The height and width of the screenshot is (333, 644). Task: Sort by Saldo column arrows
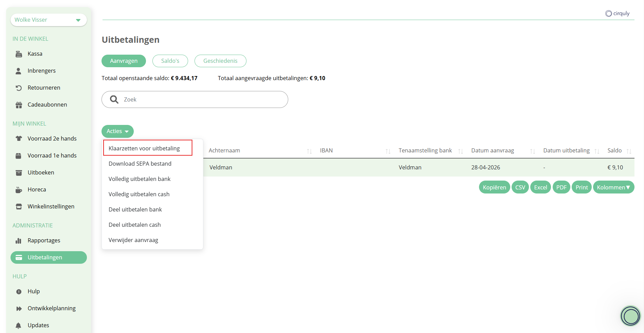(x=629, y=151)
